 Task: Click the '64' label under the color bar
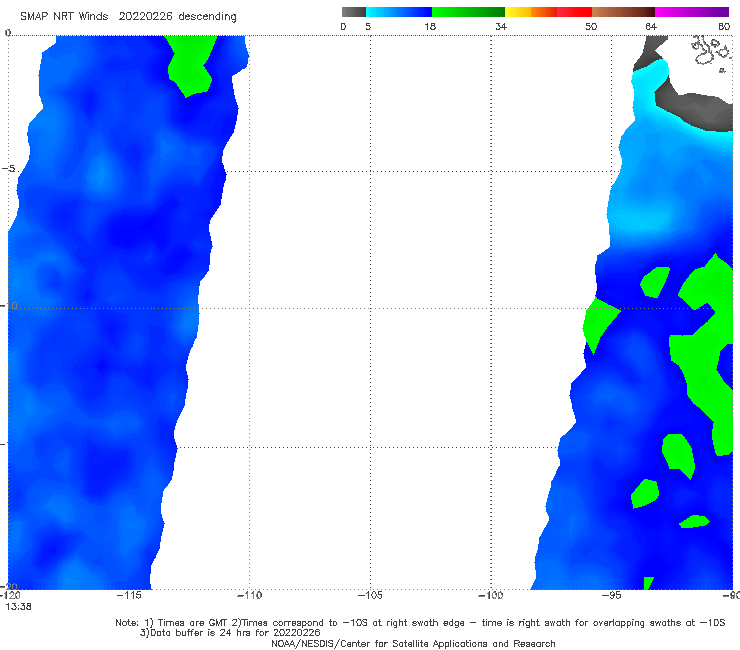651,26
